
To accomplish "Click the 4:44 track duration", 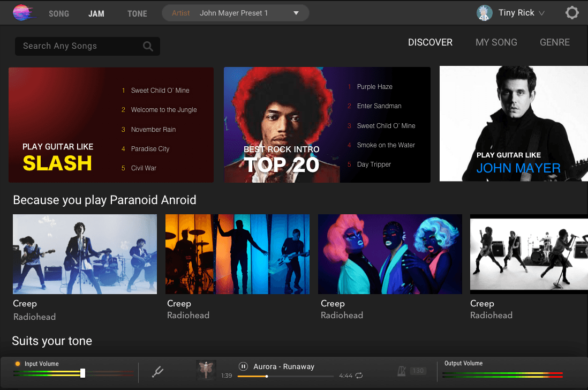I will [345, 376].
